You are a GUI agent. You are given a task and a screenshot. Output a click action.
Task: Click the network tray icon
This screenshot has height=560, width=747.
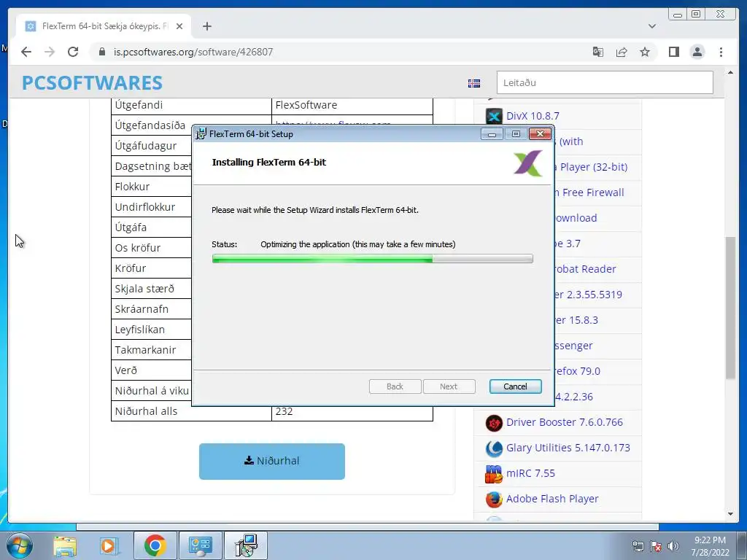pyautogui.click(x=638, y=546)
